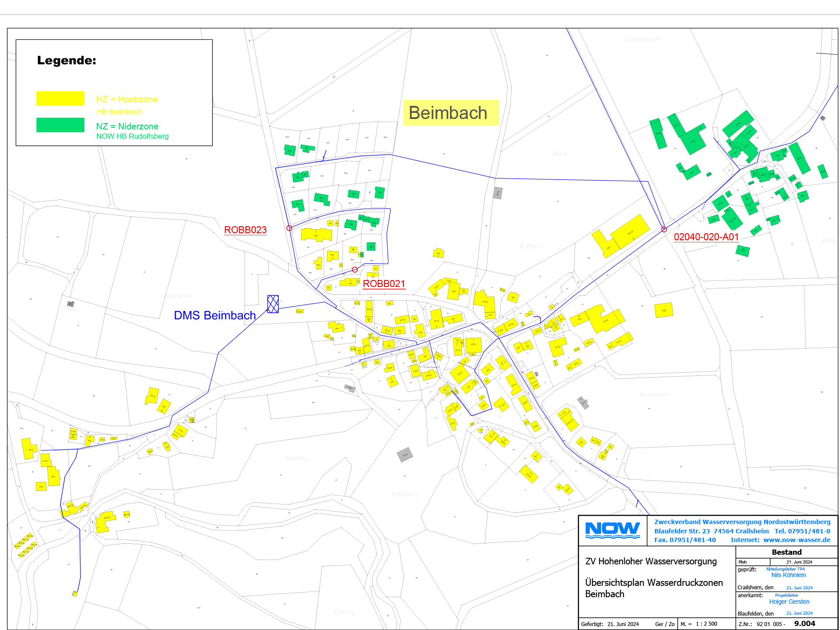Click the ROBB023 red circle marker
The height and width of the screenshot is (630, 840).
pyautogui.click(x=289, y=228)
